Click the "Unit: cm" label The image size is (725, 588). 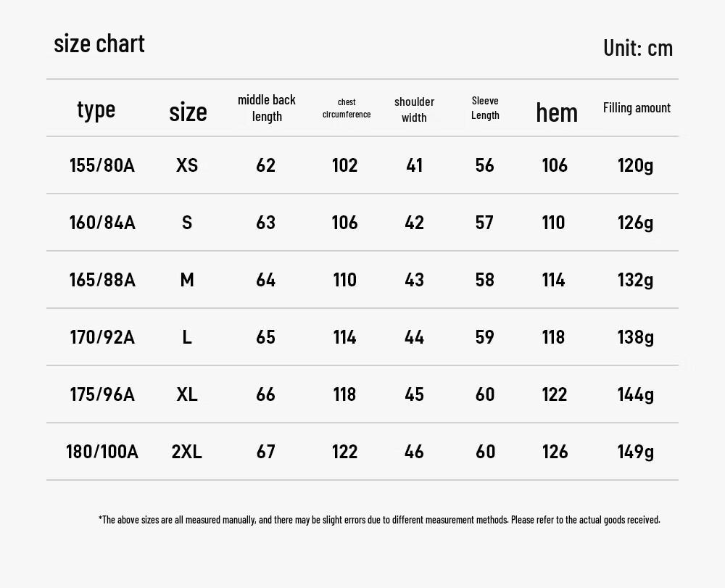coord(638,49)
